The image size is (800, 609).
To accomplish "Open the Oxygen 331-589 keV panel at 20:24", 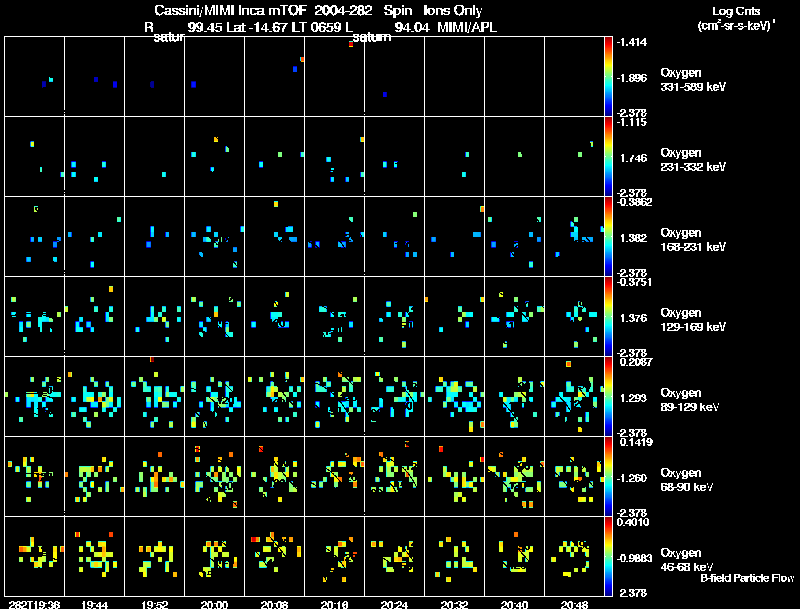I will 394,77.
